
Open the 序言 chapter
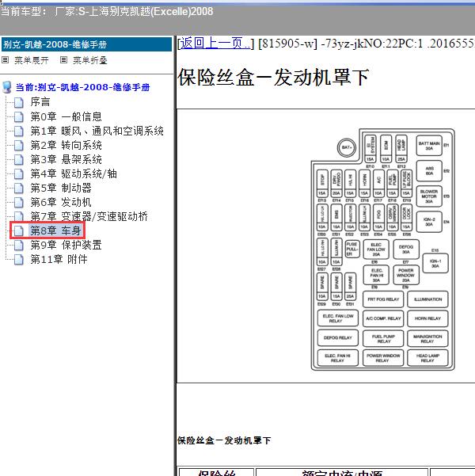pyautogui.click(x=40, y=102)
